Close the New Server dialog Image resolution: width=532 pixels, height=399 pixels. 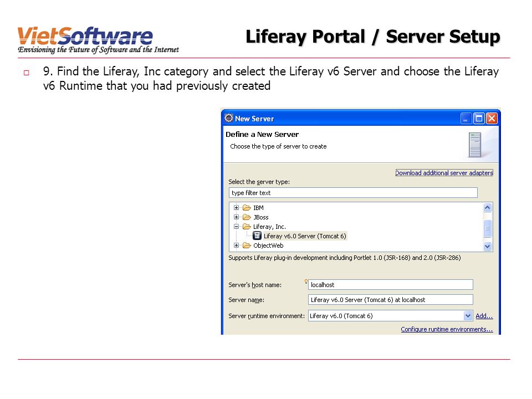tap(492, 119)
